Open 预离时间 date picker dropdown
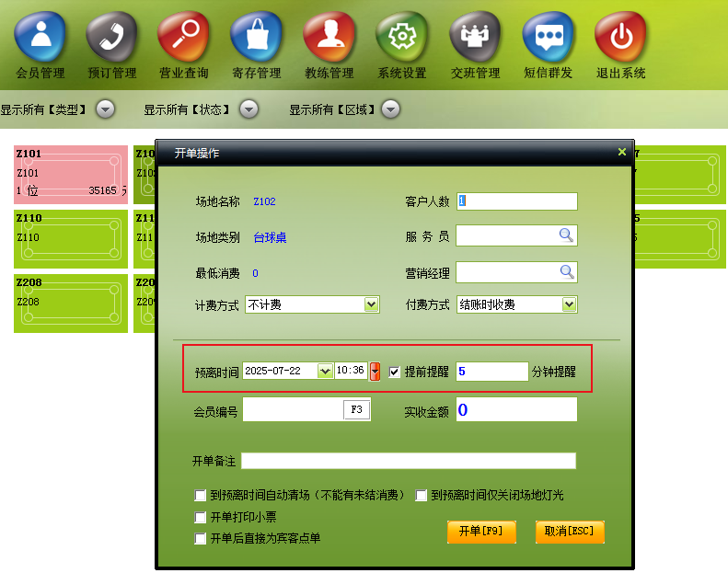 325,371
